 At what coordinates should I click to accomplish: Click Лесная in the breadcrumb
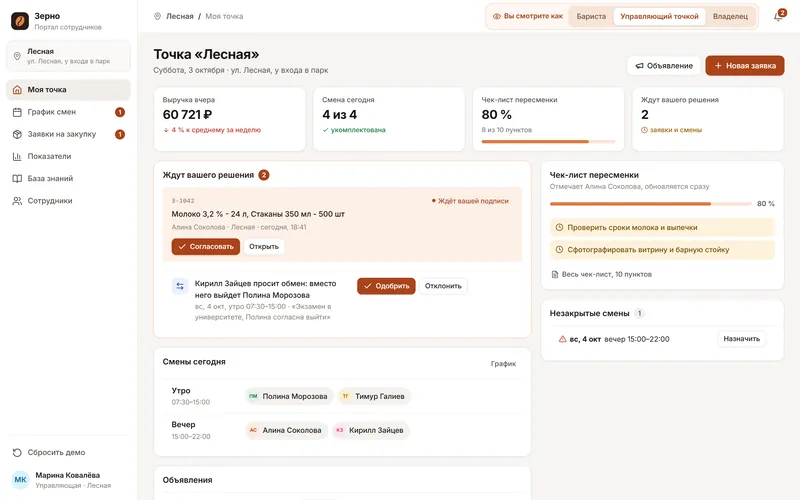(180, 16)
